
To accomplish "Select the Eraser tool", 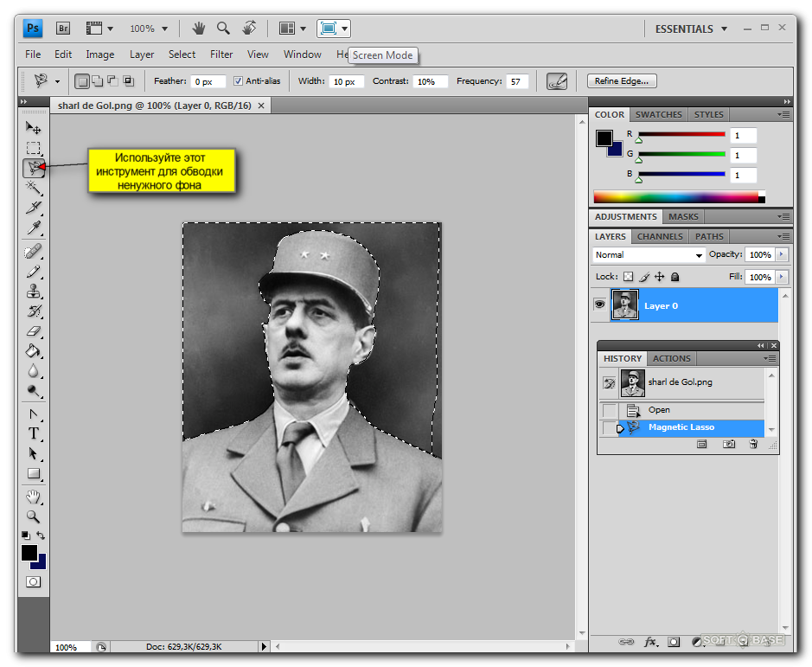I will pos(33,330).
